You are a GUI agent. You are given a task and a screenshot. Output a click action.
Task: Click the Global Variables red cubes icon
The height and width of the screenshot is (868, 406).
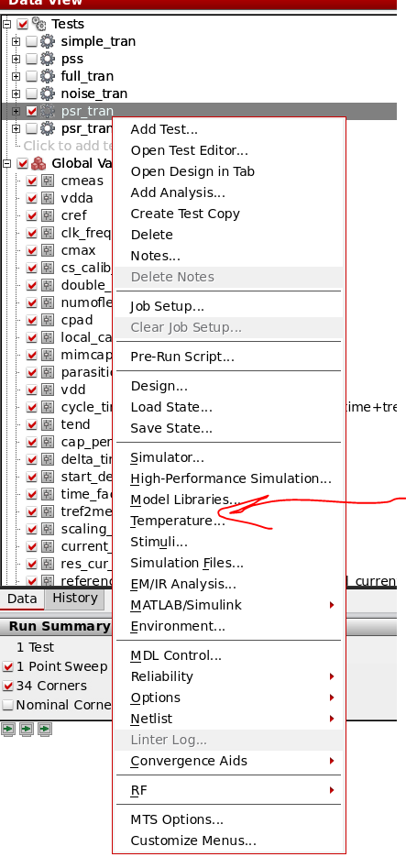click(38, 163)
